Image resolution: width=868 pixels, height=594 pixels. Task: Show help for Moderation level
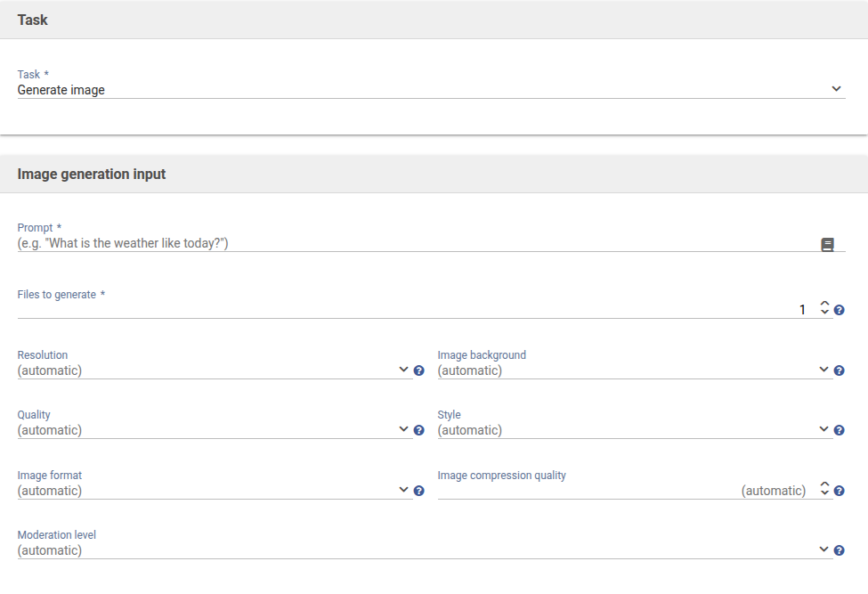[x=839, y=550]
